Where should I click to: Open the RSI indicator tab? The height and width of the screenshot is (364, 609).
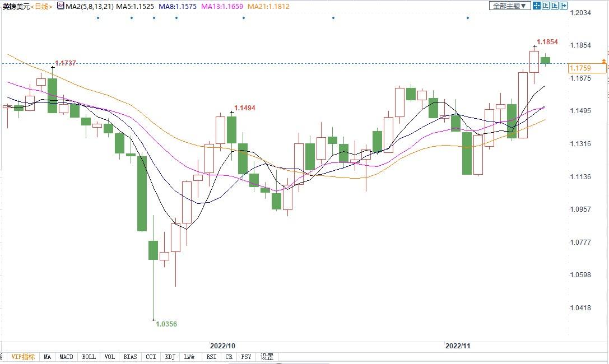211,357
